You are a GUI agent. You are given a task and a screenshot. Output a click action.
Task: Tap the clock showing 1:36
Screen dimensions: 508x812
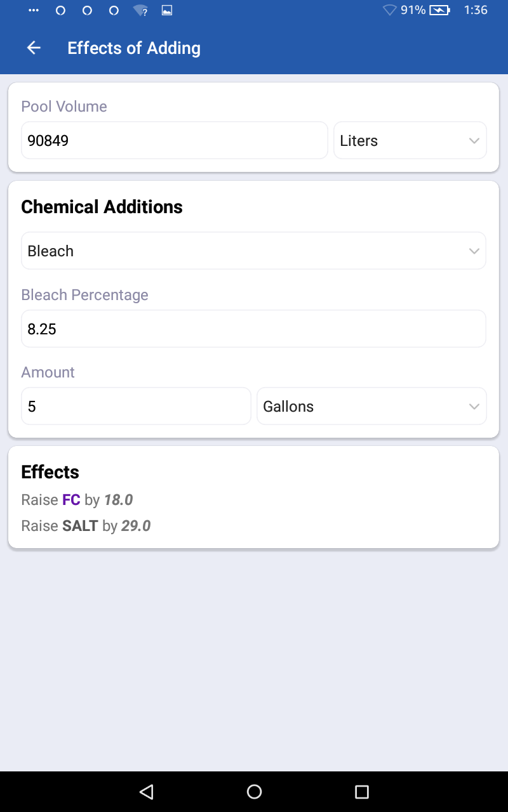point(476,10)
